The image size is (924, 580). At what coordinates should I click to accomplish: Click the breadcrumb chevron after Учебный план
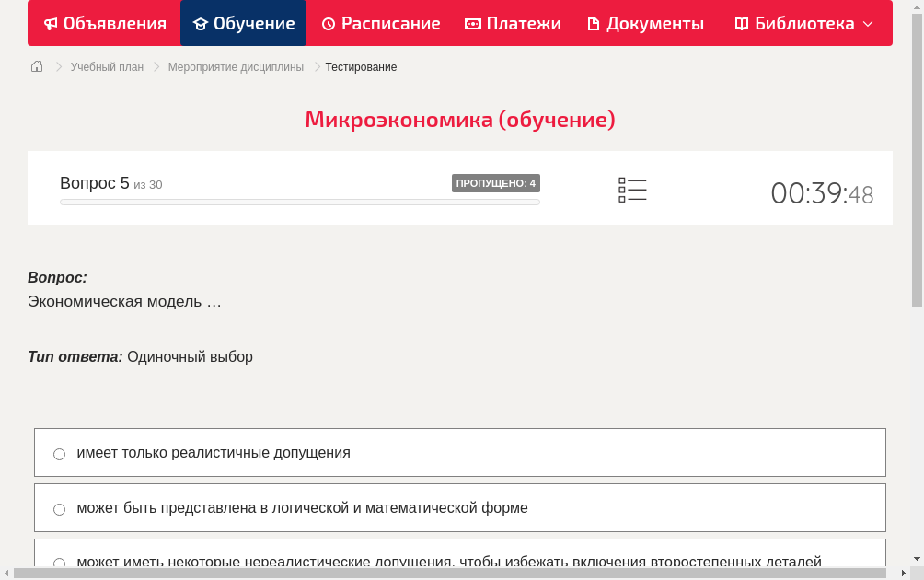pos(155,66)
